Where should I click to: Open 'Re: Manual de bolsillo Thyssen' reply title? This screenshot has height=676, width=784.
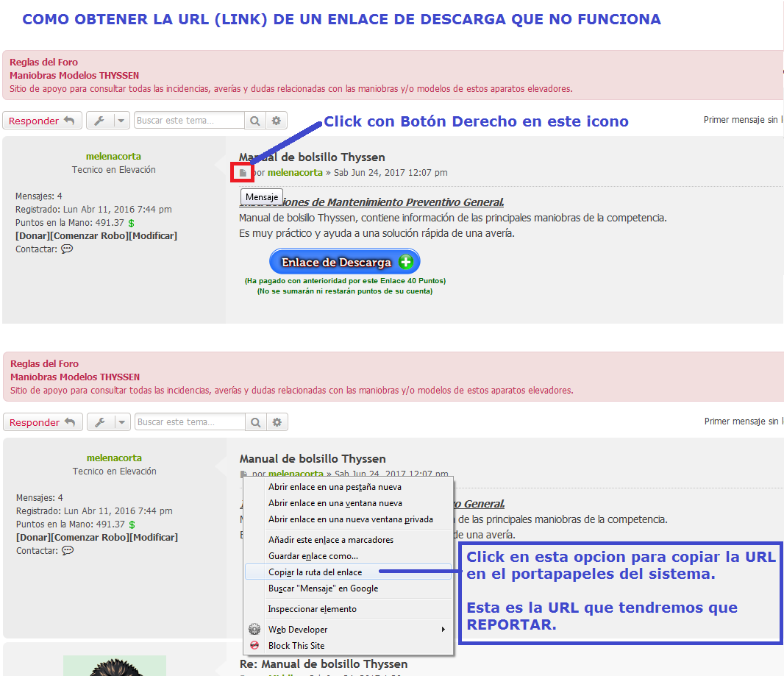point(324,664)
